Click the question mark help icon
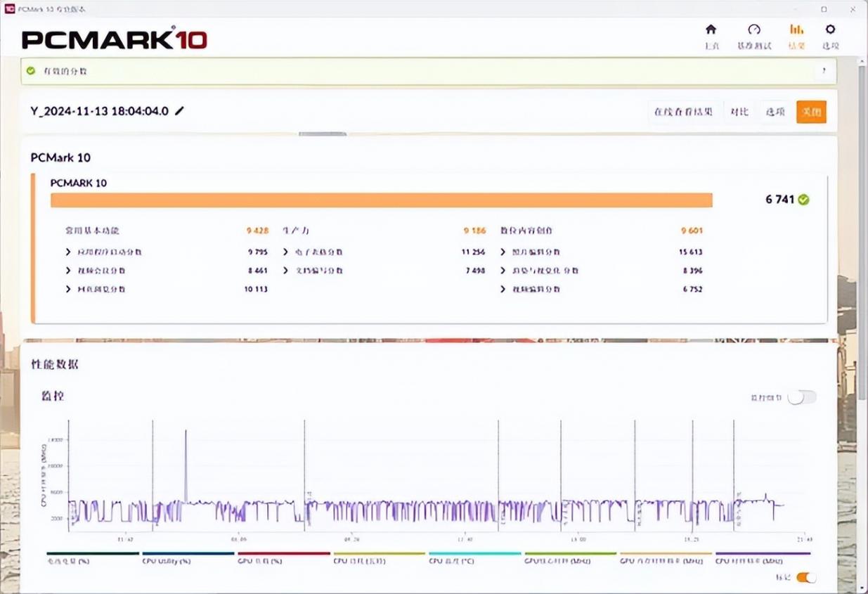Viewport: 868px width, 594px height. [823, 71]
